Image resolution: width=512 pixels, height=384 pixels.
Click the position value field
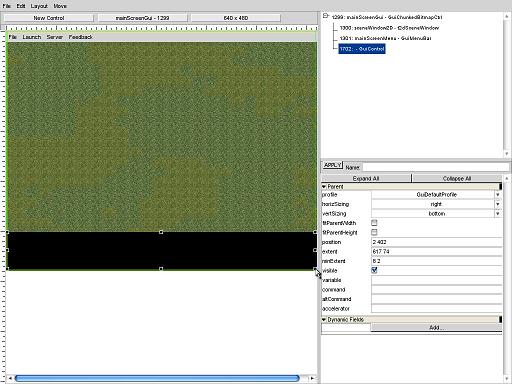click(436, 242)
